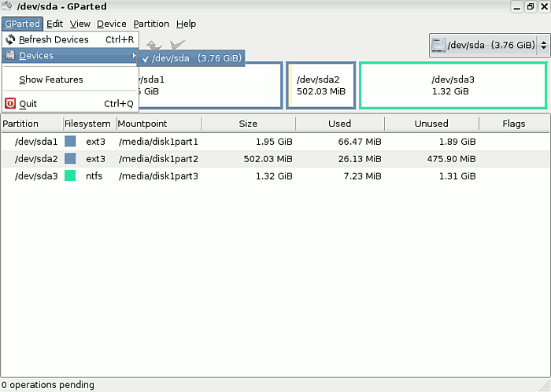Click the blue ext3 swatch for /dev/sda1

point(70,142)
